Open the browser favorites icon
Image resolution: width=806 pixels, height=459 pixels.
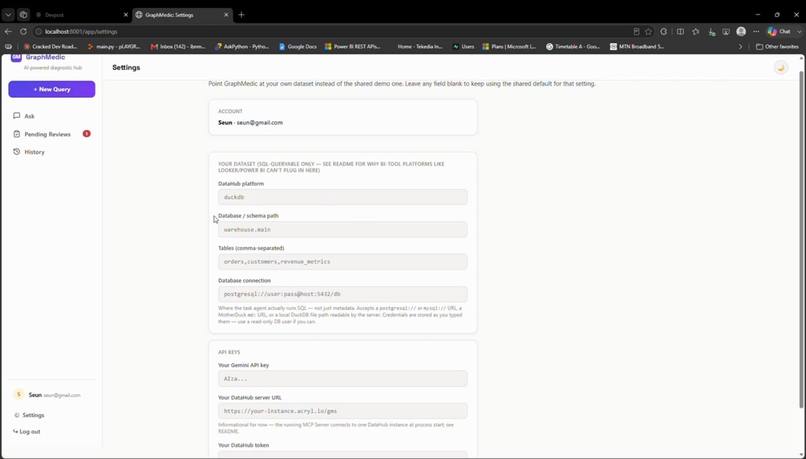(x=695, y=31)
